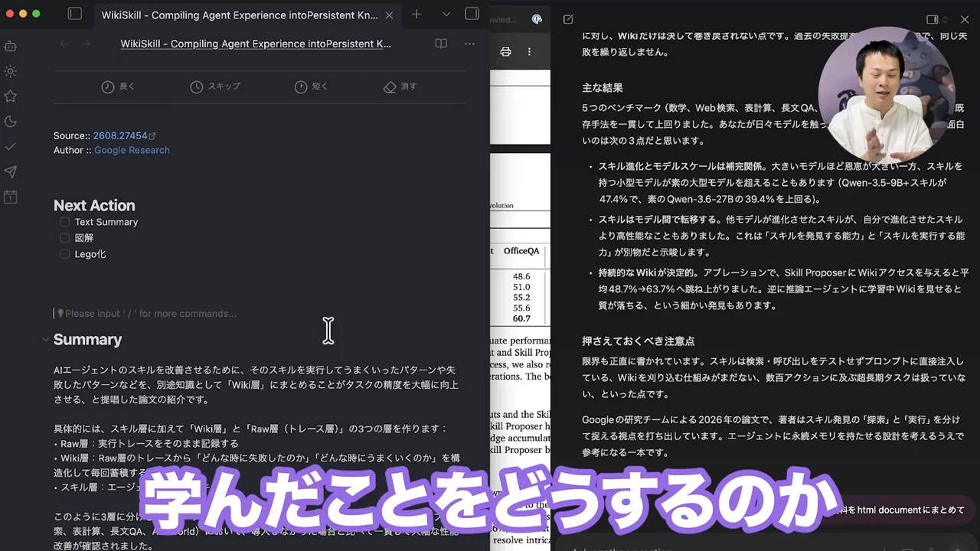Screen dimensions: 980x551
Task: Check the Text Summary checkbox
Action: coord(64,222)
